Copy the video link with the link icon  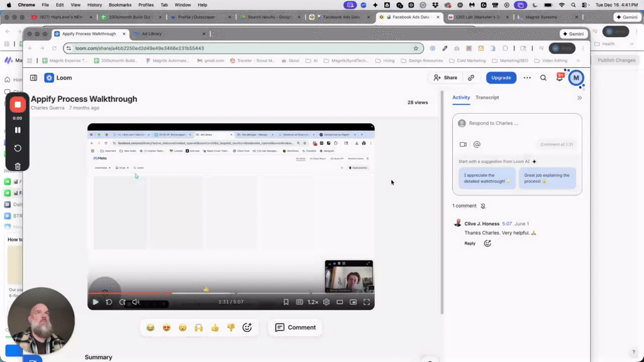(471, 77)
